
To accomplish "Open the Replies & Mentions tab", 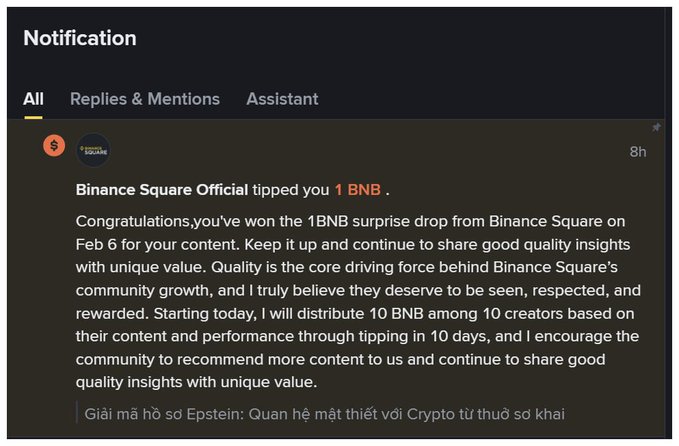I will tap(145, 99).
